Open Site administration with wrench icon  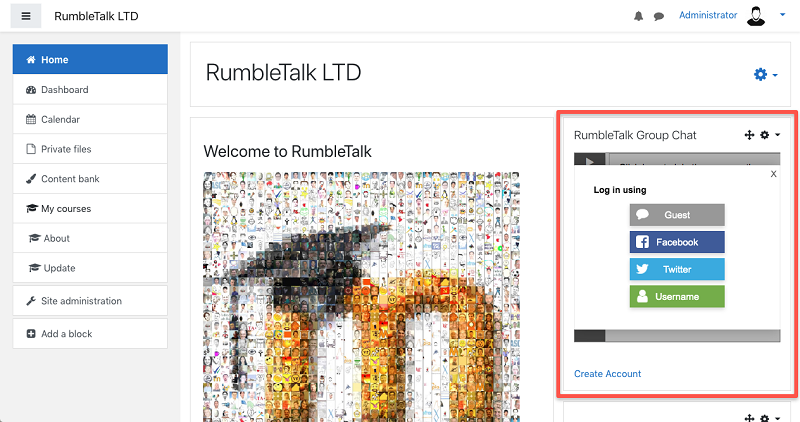click(90, 301)
